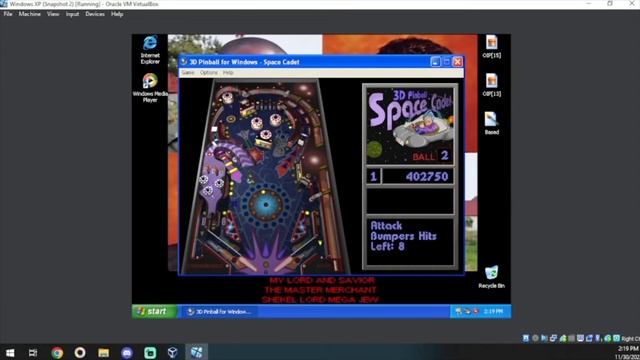The height and width of the screenshot is (360, 640).
Task: Select the Based file desktop icon
Action: click(x=491, y=123)
